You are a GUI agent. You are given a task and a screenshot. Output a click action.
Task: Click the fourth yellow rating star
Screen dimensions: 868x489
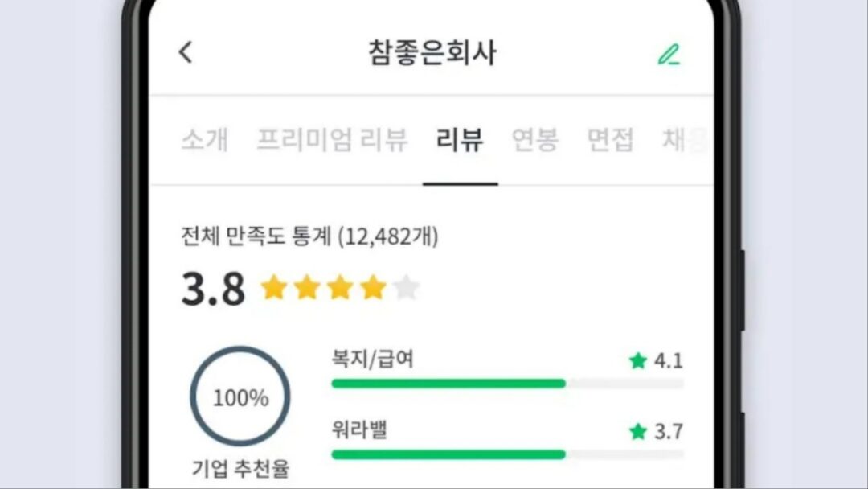click(x=373, y=287)
